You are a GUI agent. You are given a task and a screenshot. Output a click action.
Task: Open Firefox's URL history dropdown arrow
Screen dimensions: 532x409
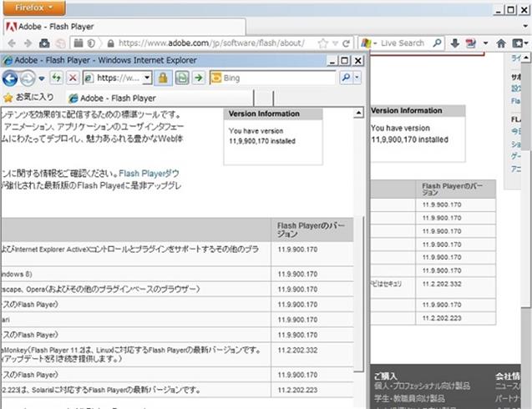click(335, 43)
